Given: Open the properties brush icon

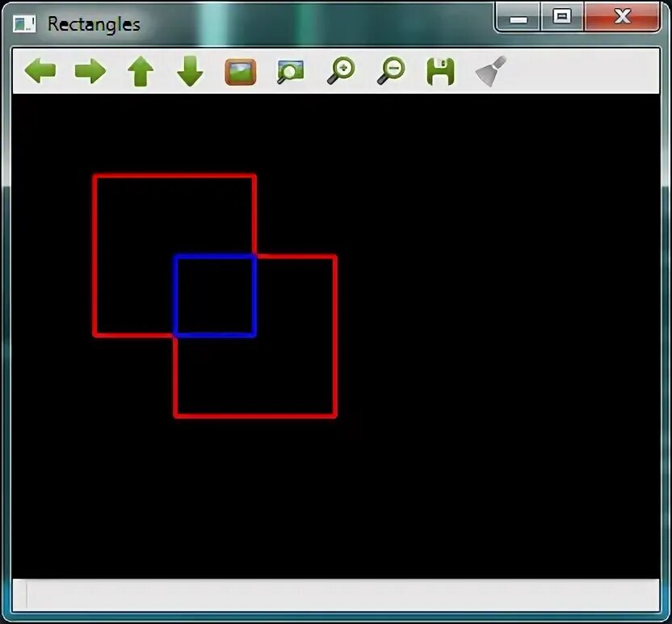Looking at the screenshot, I should coord(491,71).
